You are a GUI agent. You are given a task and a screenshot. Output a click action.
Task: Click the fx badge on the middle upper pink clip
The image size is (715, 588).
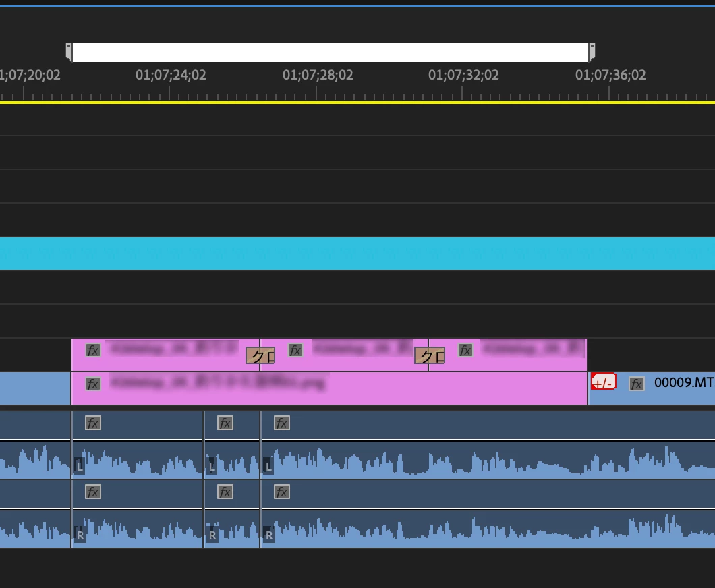(295, 350)
